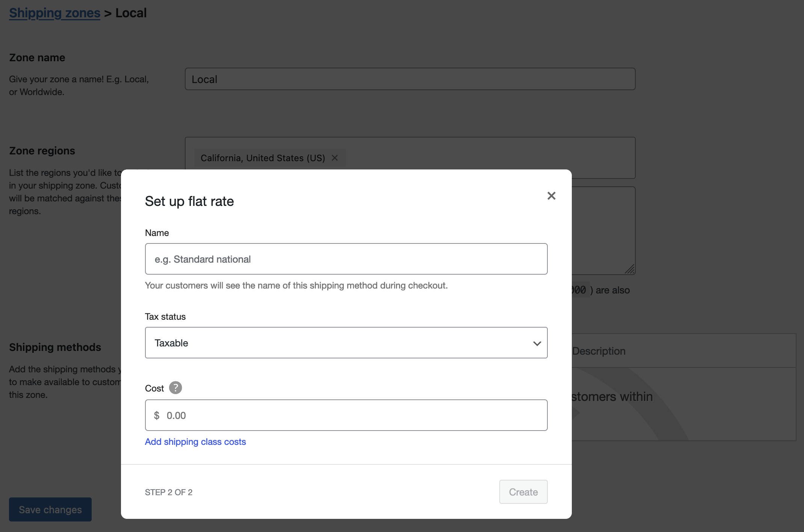Image resolution: width=804 pixels, height=532 pixels.
Task: Focus the shipping method Name field
Action: coord(346,259)
